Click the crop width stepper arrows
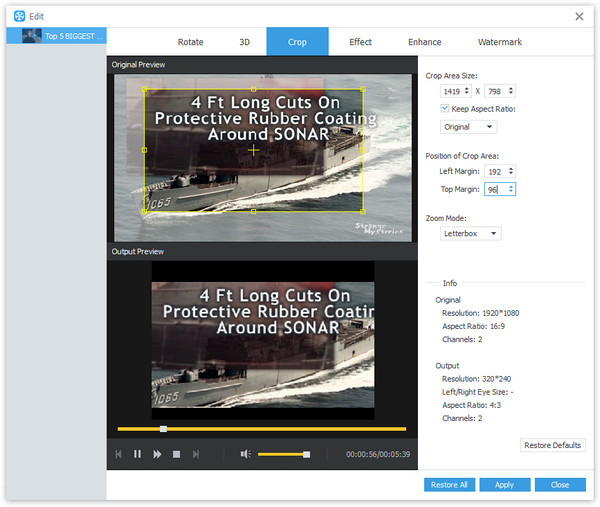 468,91
